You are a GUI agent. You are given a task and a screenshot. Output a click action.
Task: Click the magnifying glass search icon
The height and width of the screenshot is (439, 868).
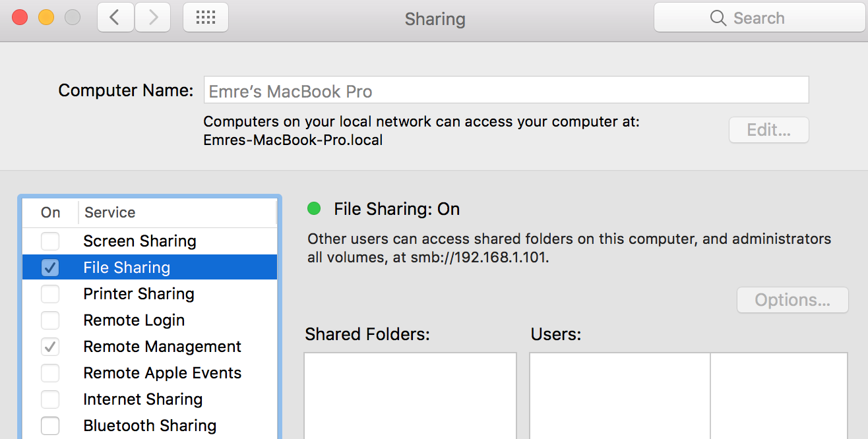[718, 18]
